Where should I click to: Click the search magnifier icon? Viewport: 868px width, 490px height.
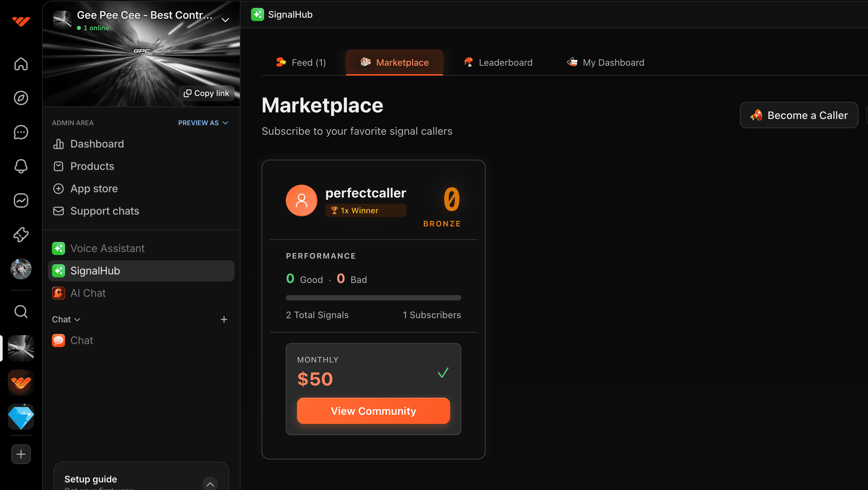pos(21,312)
